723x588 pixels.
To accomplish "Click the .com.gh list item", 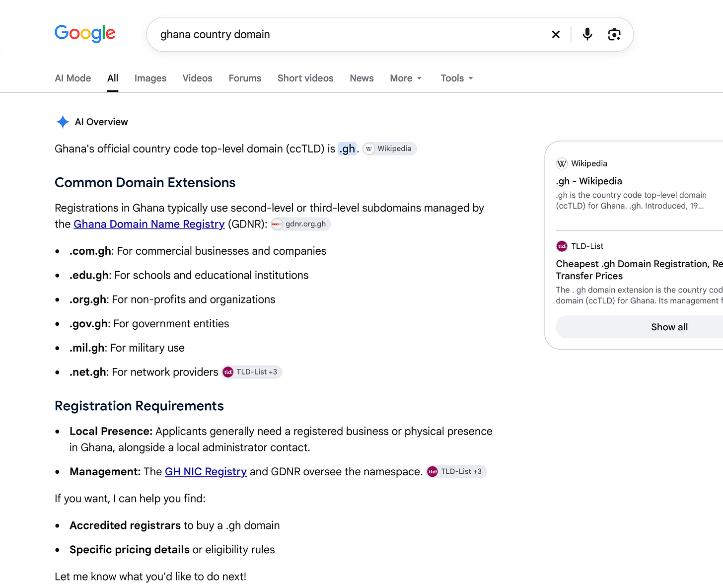I will point(198,251).
